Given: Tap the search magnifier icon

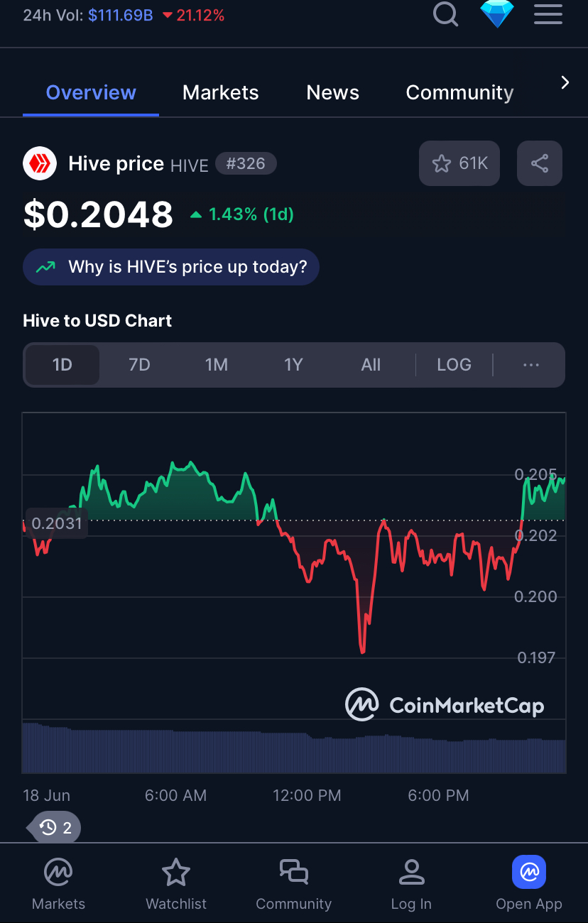Looking at the screenshot, I should click(x=445, y=13).
